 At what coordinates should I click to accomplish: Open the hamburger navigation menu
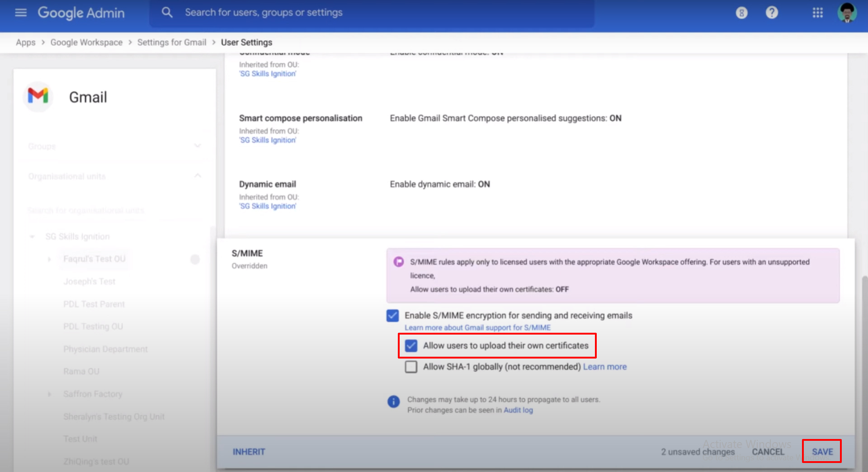point(20,12)
